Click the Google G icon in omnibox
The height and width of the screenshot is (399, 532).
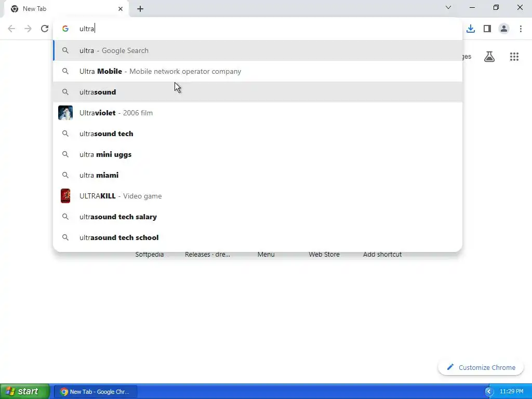point(65,29)
